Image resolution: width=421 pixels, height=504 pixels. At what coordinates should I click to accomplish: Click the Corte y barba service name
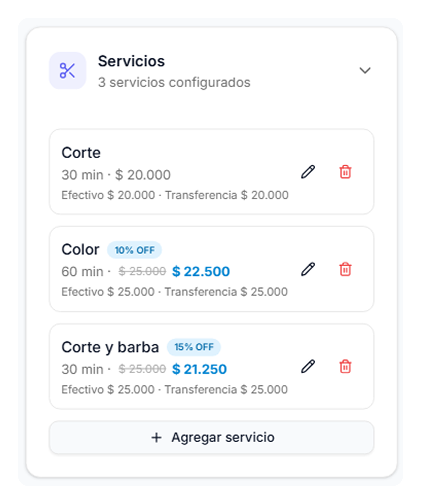tap(110, 347)
